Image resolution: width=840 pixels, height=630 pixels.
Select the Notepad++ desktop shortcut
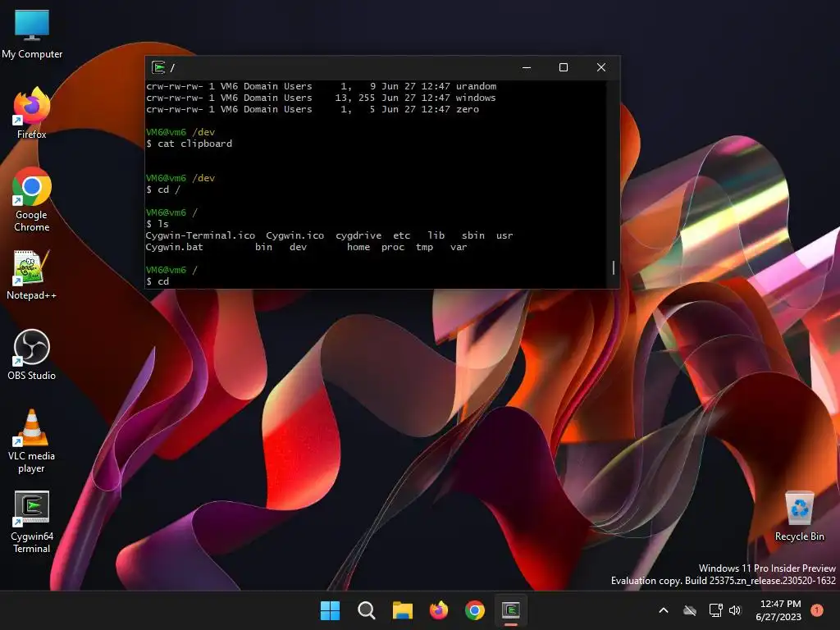coord(32,275)
